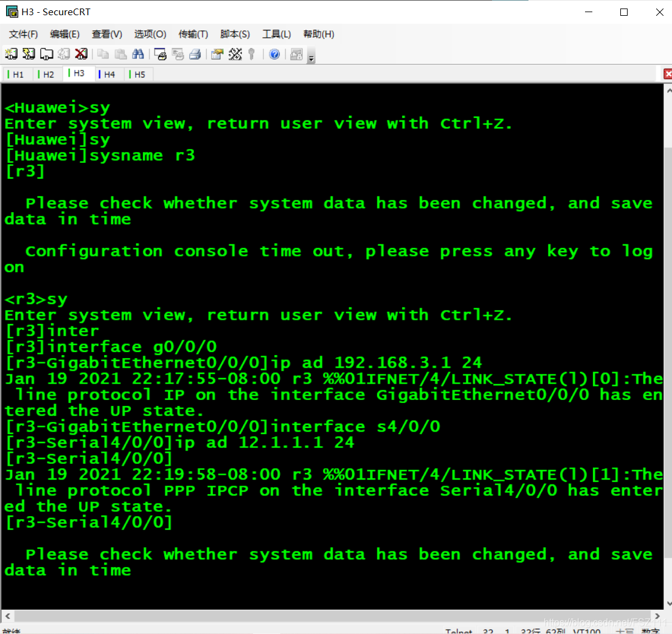Click the Connect in Tab icon
The image size is (672, 634).
46,54
